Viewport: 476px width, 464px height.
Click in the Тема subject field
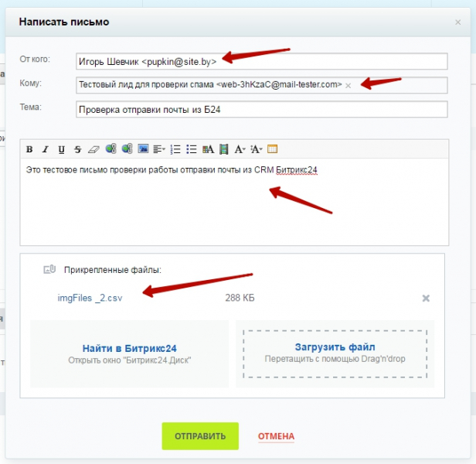(261, 109)
